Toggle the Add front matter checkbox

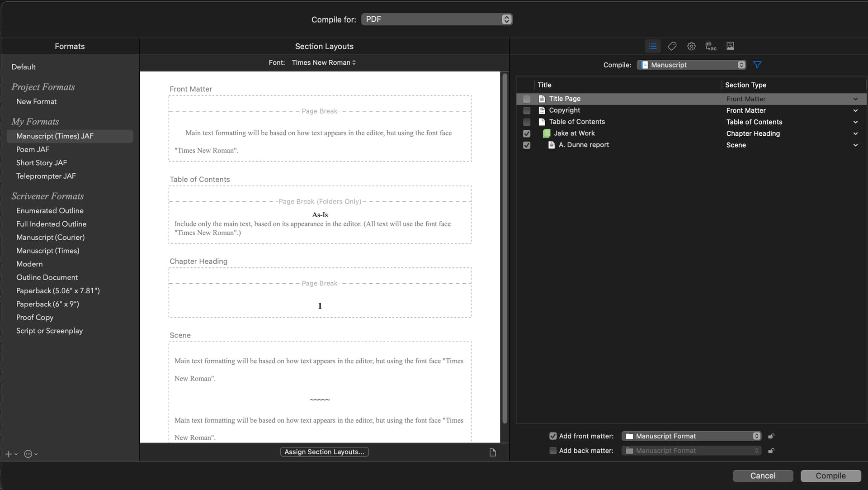click(x=553, y=436)
